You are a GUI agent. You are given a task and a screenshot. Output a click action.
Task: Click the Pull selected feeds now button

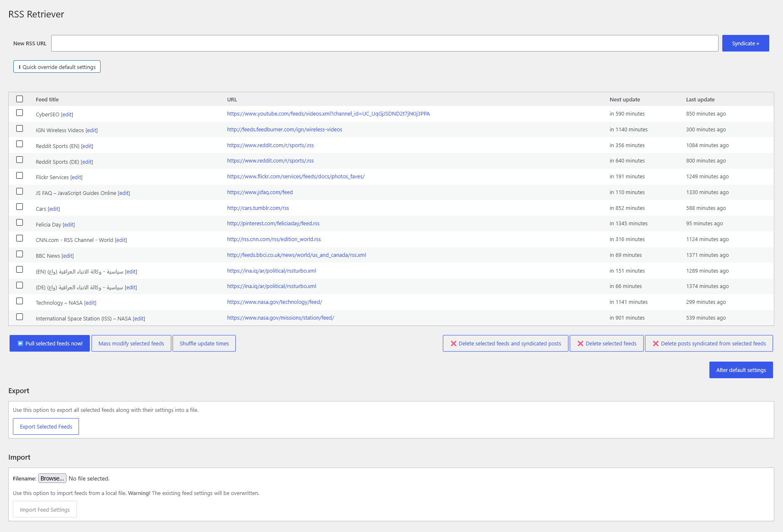tap(49, 343)
